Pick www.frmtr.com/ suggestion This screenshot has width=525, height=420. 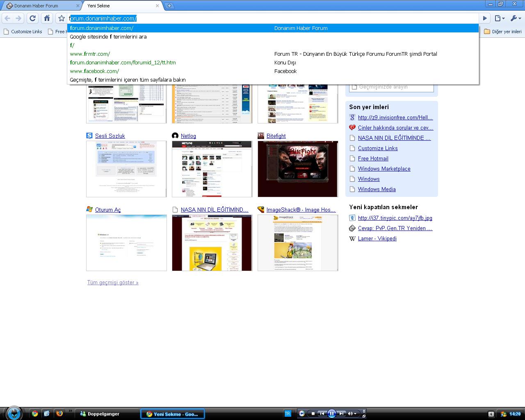(x=273, y=54)
